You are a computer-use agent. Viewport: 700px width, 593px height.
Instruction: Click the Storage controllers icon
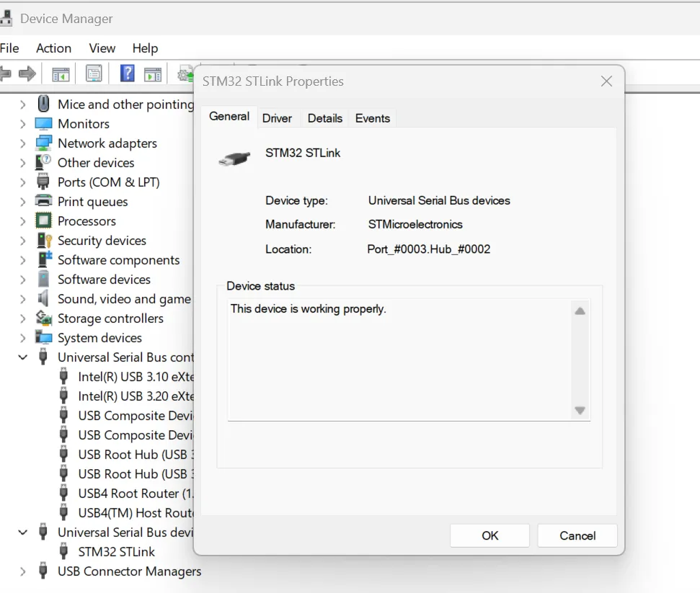point(43,318)
